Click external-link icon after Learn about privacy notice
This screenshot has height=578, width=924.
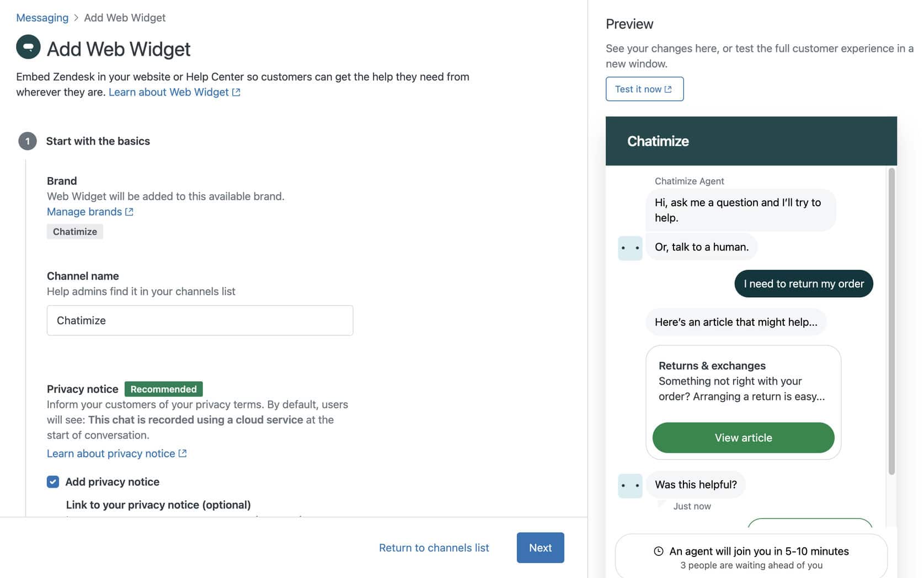tap(183, 453)
